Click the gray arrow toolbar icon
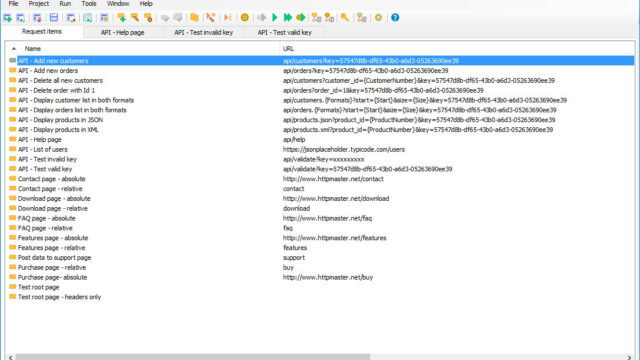 (x=262, y=18)
